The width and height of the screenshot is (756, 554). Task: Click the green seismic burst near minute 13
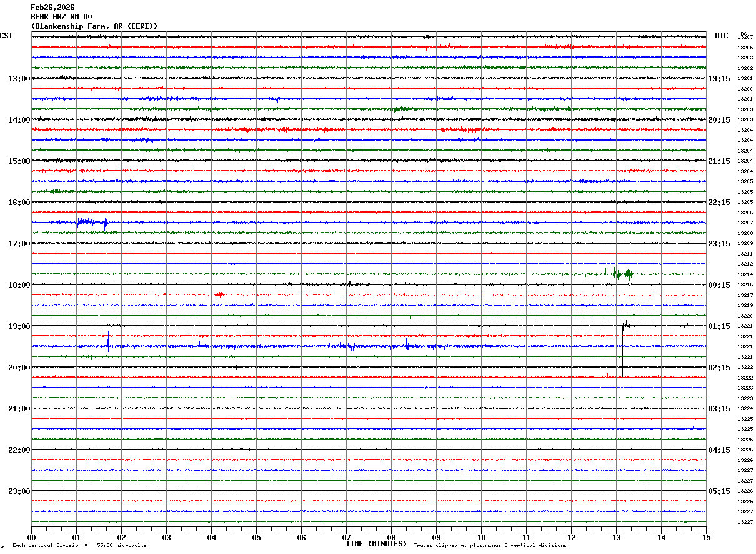pyautogui.click(x=623, y=273)
